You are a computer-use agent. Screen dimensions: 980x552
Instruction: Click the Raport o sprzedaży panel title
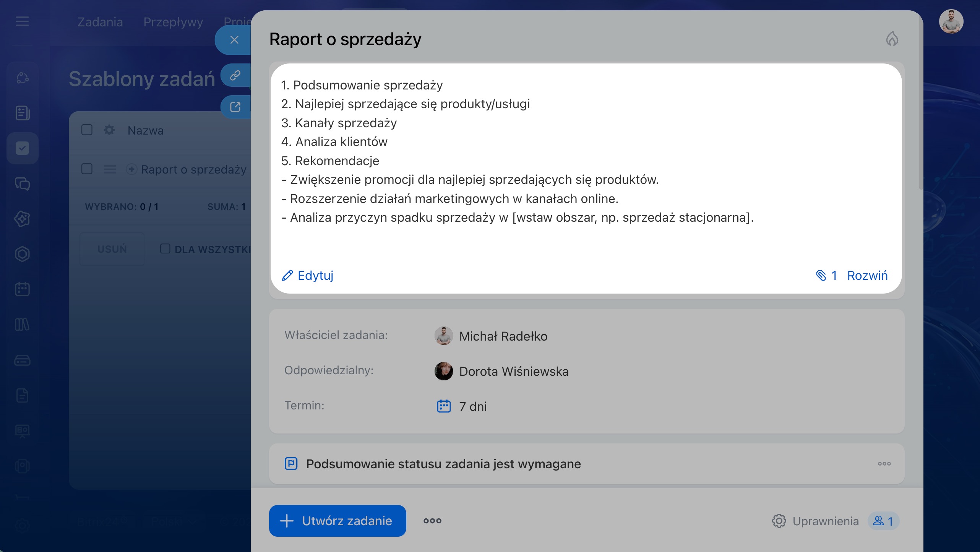tap(345, 39)
